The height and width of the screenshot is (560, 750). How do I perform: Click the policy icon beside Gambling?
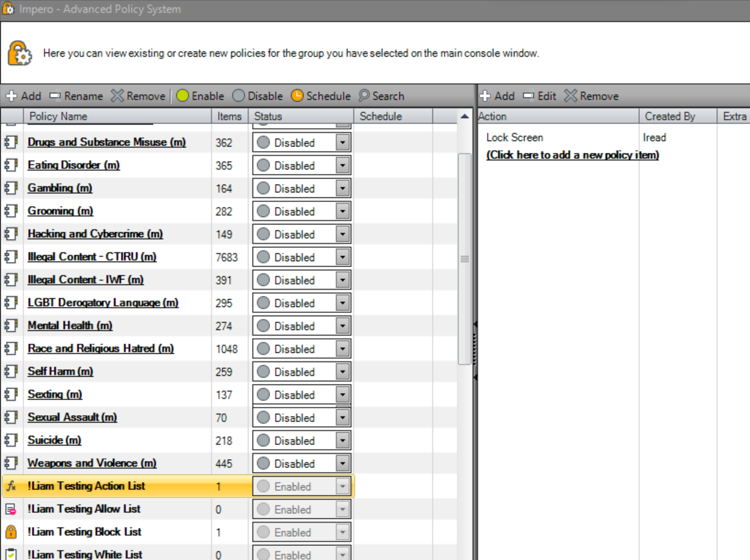[11, 188]
